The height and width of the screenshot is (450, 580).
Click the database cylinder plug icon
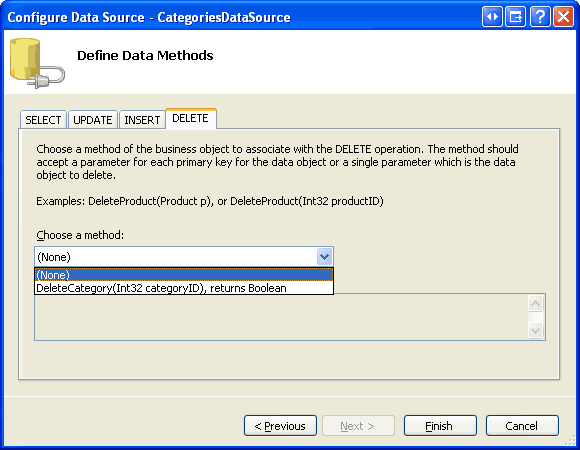pos(37,63)
